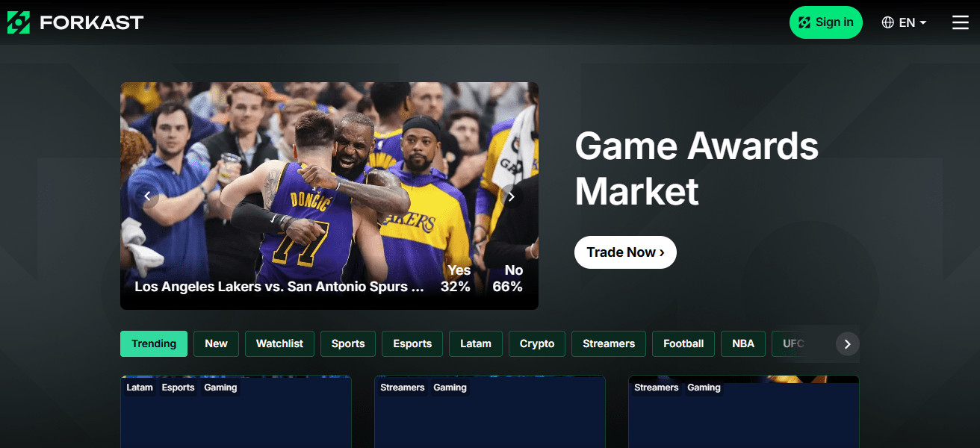Open the hamburger menu
Screen dimensions: 980x448
[x=961, y=22]
